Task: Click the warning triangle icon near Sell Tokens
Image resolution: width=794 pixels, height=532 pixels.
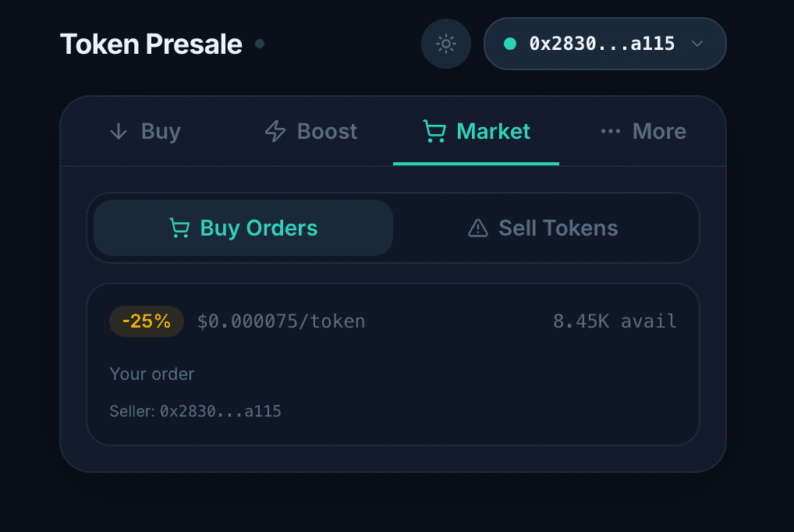Action: [477, 228]
